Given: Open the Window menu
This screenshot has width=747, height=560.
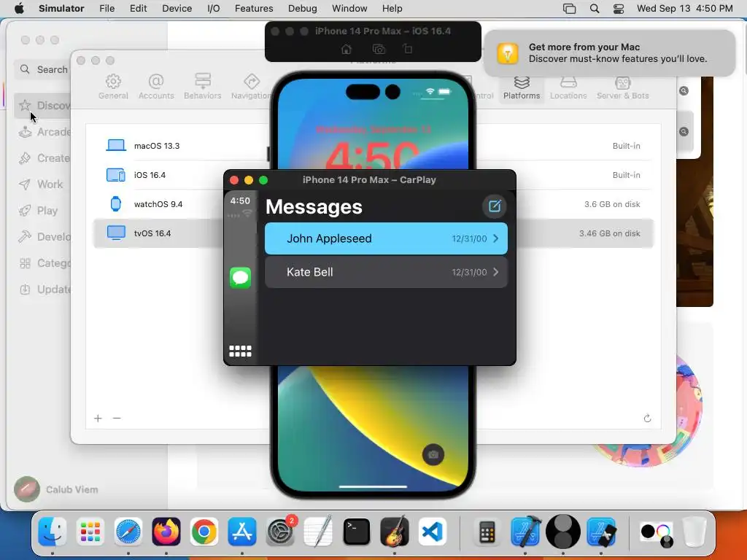Looking at the screenshot, I should (349, 9).
